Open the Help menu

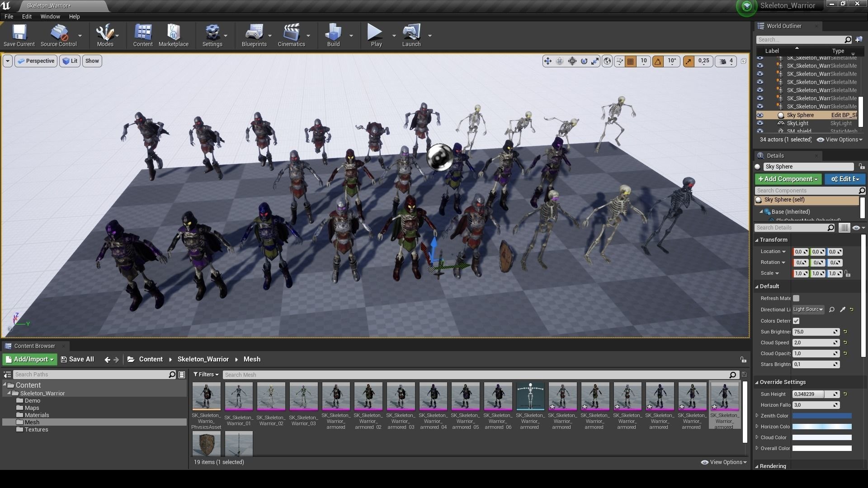tap(74, 16)
